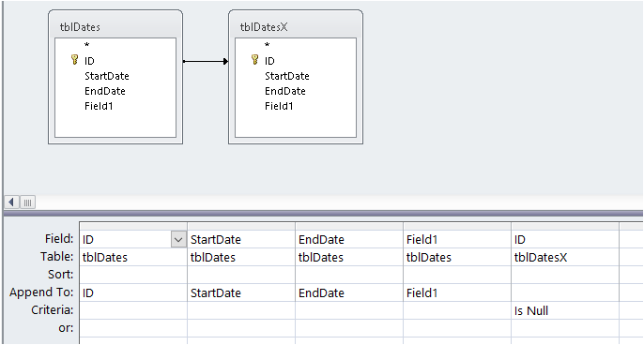Click the Append To cell showing StartDate
The height and width of the screenshot is (345, 644).
(241, 292)
